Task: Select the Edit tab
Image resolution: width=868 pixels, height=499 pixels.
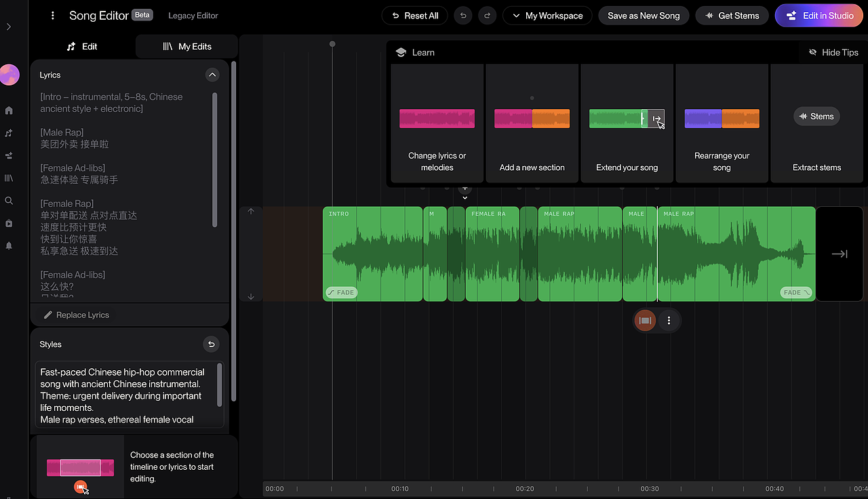Action: click(82, 46)
